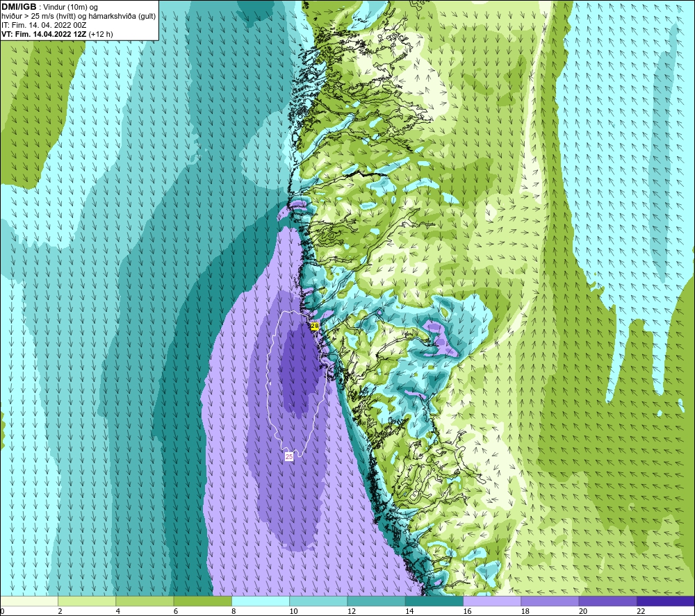Pick the light cyan 8–10 legend swatch
695x616 pixels.
[x=261, y=601]
